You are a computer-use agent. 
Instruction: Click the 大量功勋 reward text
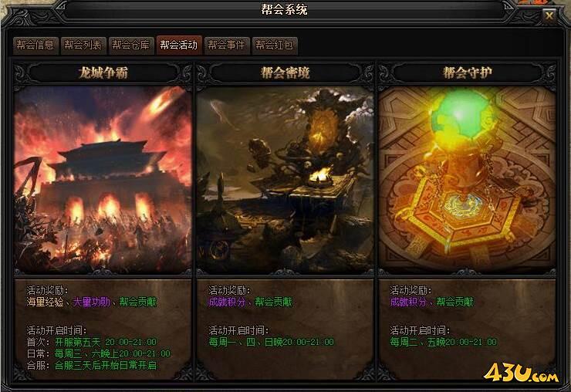pyautogui.click(x=91, y=302)
